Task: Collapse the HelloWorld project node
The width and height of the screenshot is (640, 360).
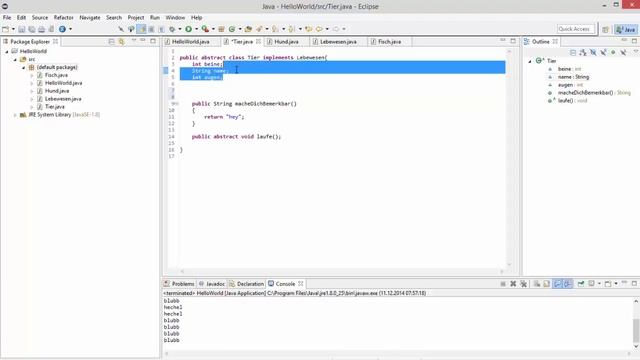Action: pyautogui.click(x=7, y=52)
